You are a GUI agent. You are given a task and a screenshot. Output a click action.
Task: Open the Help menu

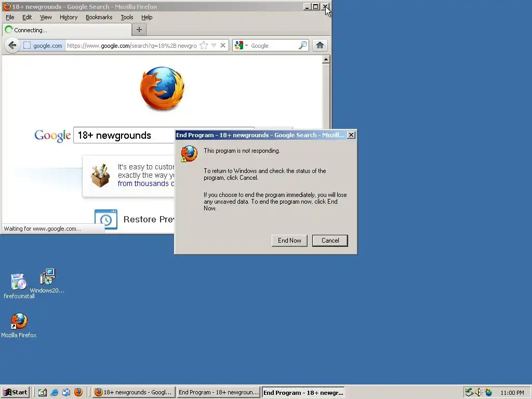point(147,17)
